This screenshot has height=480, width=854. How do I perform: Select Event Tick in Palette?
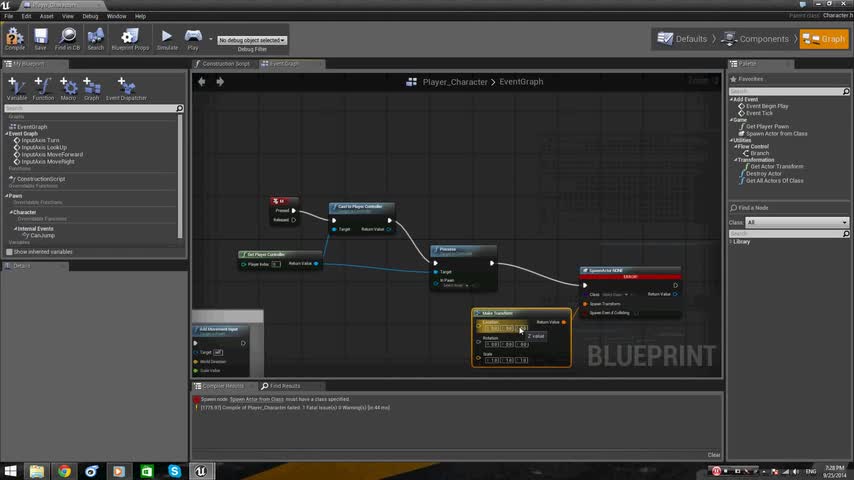(x=759, y=113)
